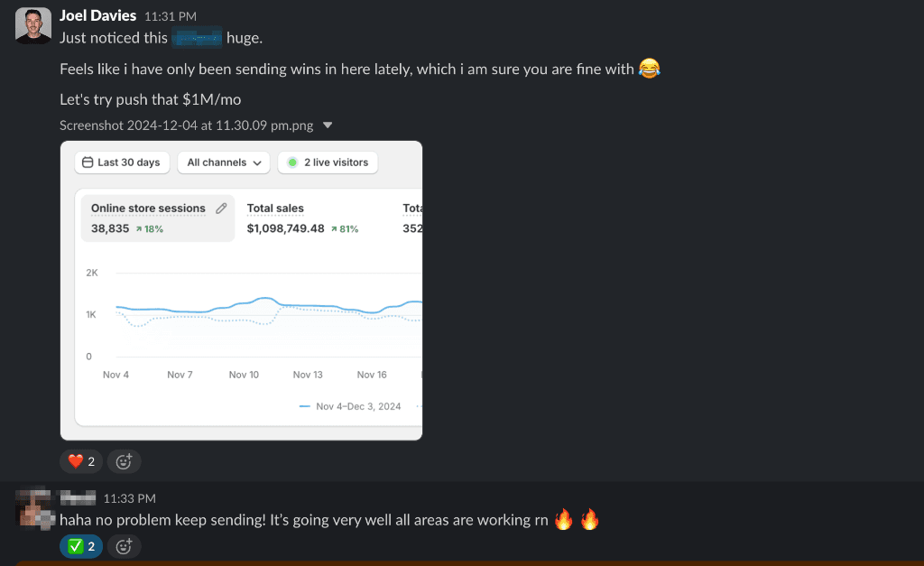
Task: Click the Nov 4–Dec 3, 2024 legend entry
Action: [x=350, y=406]
